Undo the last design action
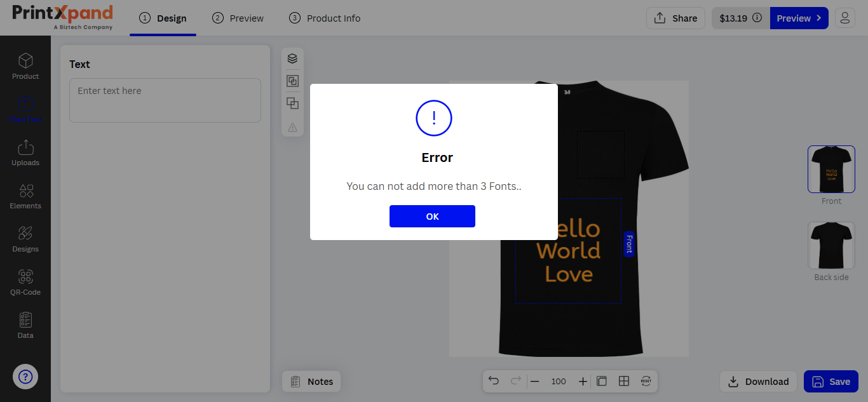 pyautogui.click(x=494, y=381)
